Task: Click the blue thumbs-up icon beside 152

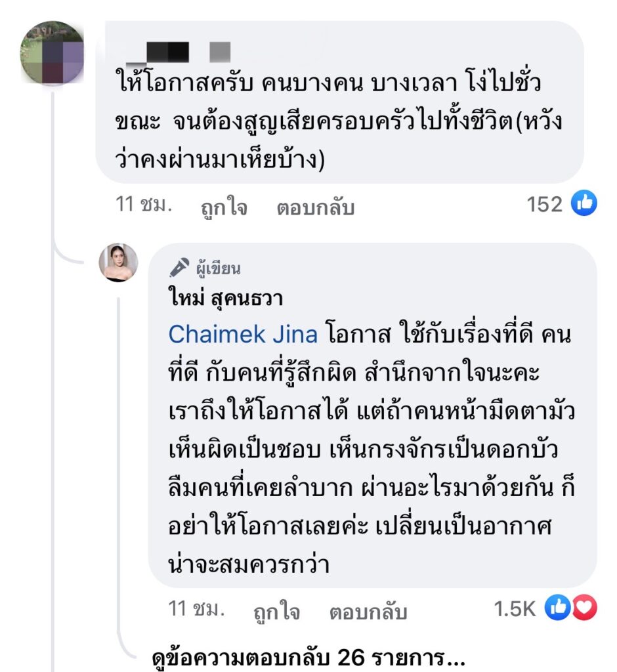Action: 584,205
